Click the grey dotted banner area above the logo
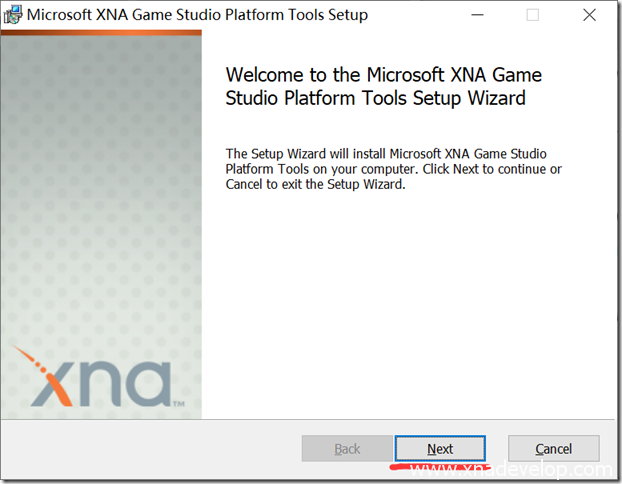The width and height of the screenshot is (622, 484). pos(100,200)
